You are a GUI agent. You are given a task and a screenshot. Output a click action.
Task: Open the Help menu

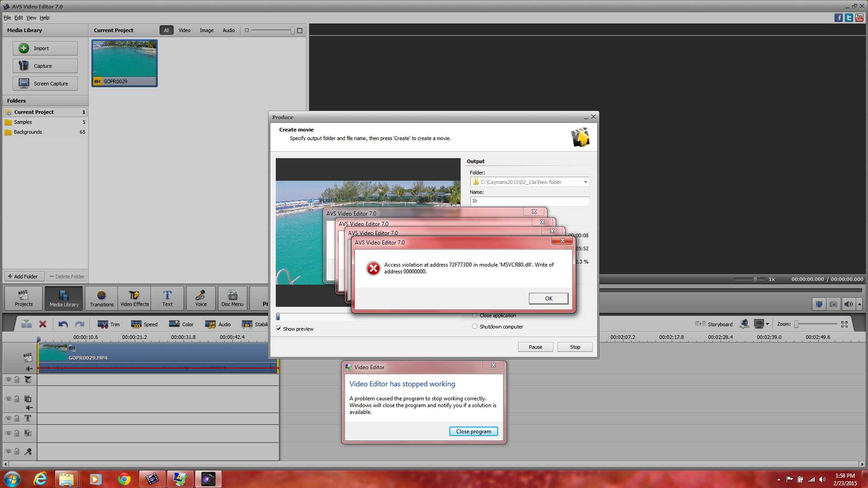click(x=45, y=18)
